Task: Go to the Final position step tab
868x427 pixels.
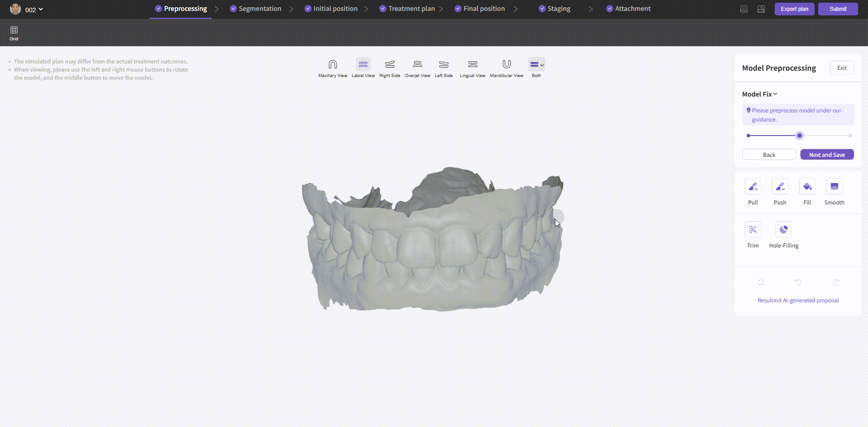Action: [x=479, y=9]
